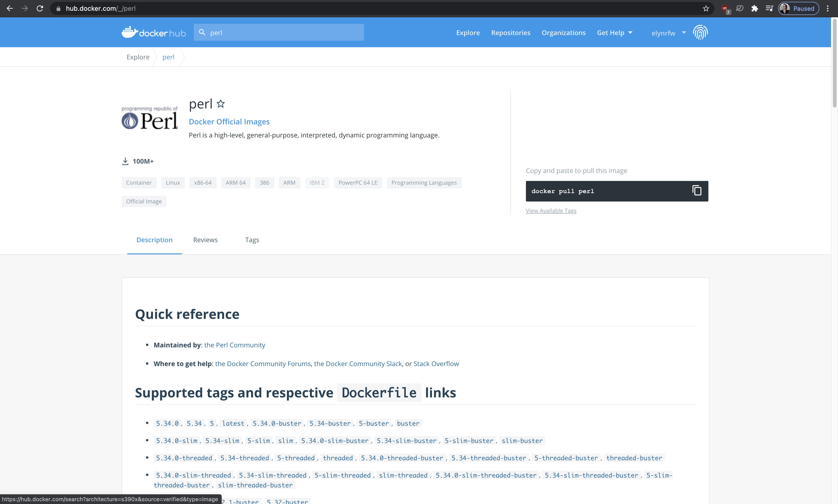Click the ARM architecture chip

[x=289, y=183]
